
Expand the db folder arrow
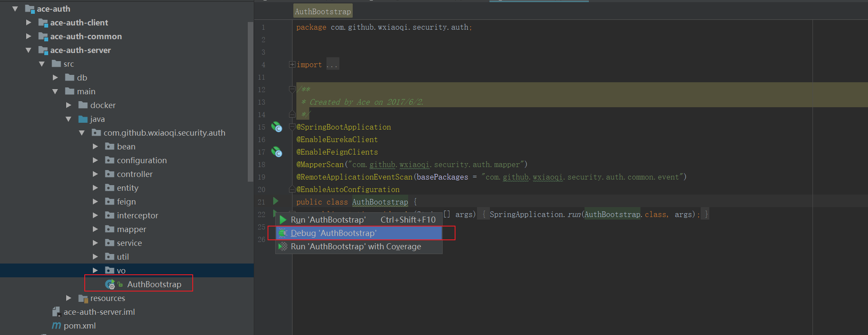tap(55, 78)
